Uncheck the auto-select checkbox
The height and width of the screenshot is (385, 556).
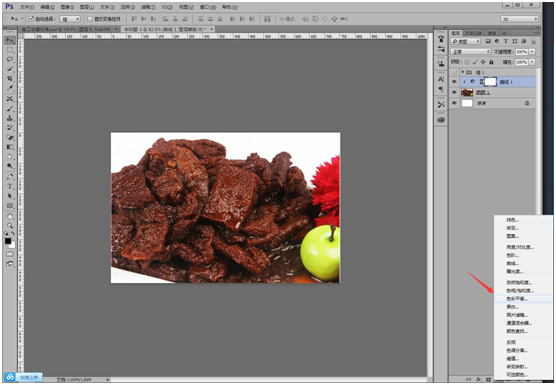pos(31,19)
